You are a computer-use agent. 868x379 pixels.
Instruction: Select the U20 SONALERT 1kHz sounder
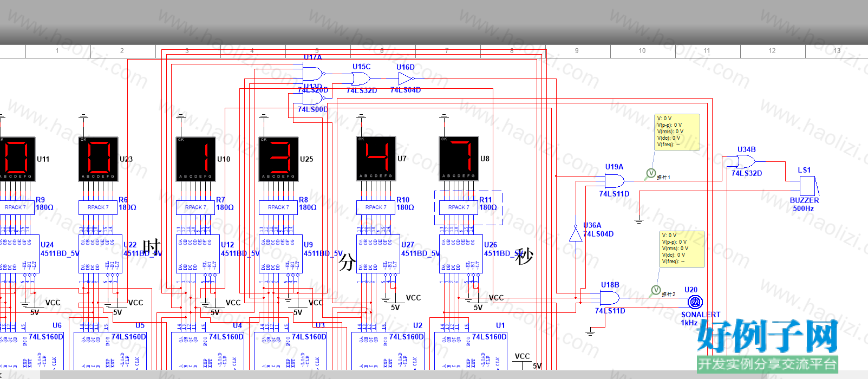pos(695,302)
